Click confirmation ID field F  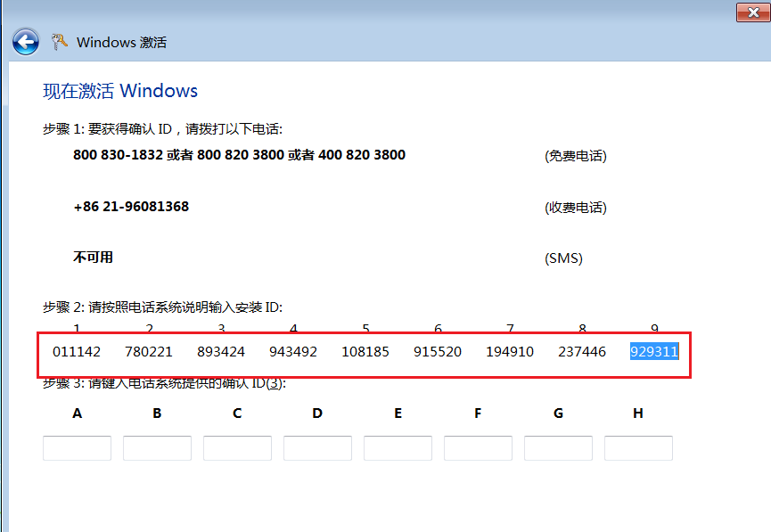click(478, 448)
